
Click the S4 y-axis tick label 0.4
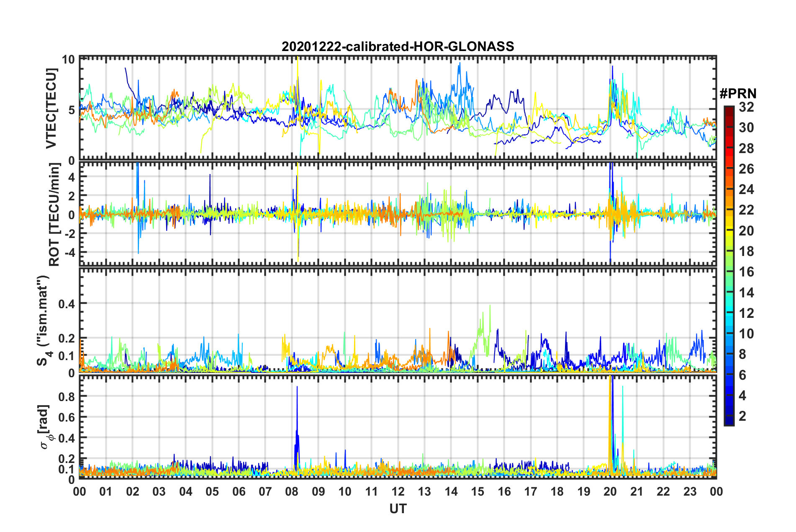click(67, 304)
